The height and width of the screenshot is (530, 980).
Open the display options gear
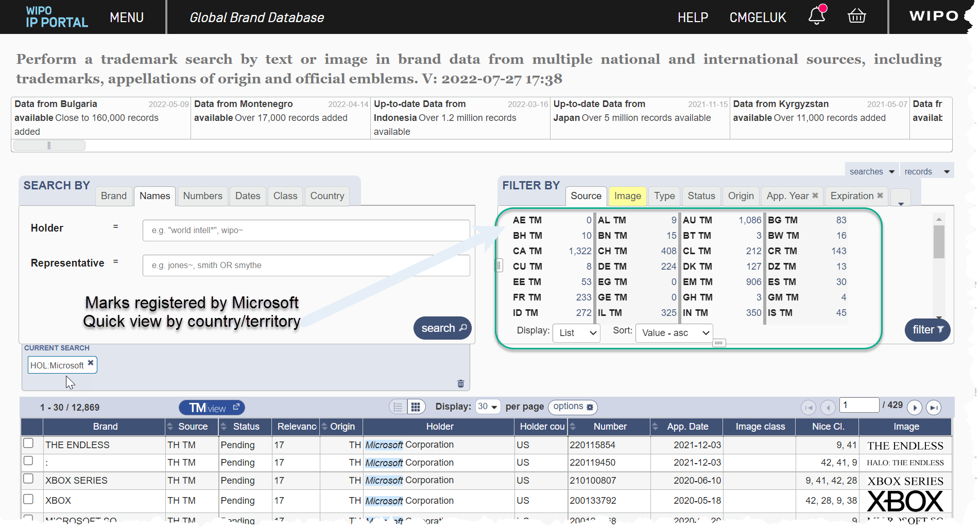tap(572, 407)
